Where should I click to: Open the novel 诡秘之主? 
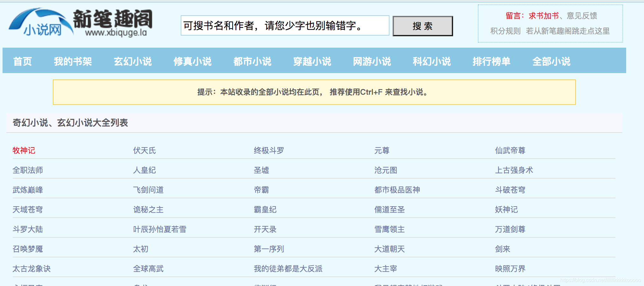point(148,209)
